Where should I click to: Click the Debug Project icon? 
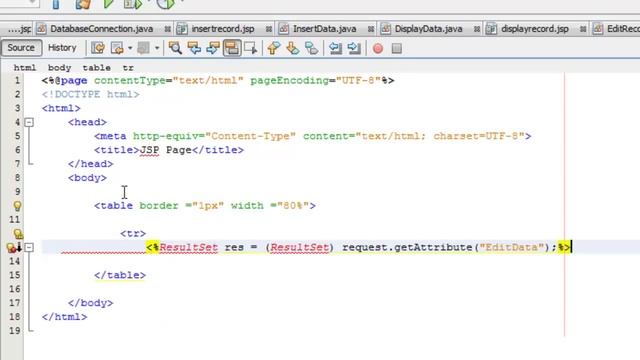point(133,4)
